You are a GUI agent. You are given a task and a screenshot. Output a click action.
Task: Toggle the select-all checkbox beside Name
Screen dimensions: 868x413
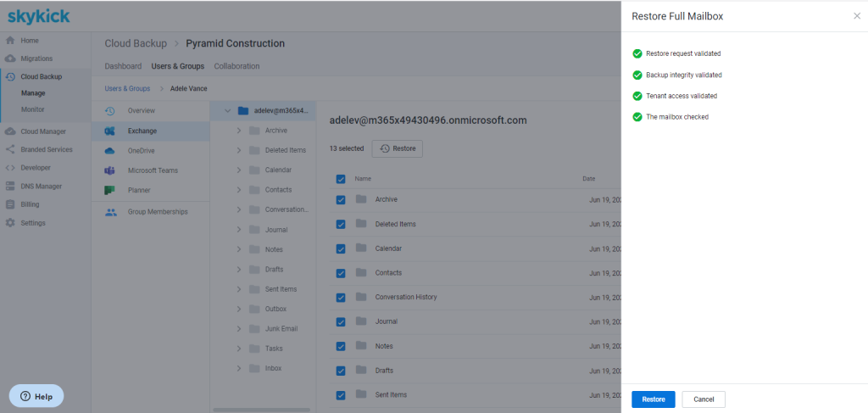341,179
